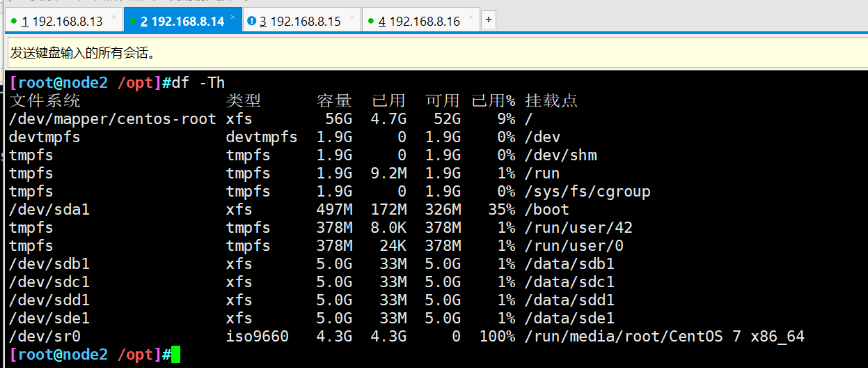This screenshot has height=368, width=868.
Task: Click the '已用%' column header
Action: coord(494,101)
